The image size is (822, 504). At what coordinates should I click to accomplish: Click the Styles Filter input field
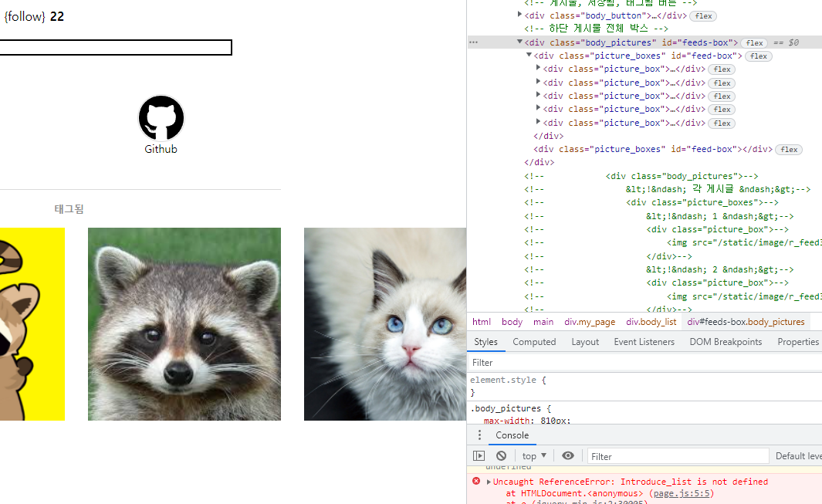(644, 363)
